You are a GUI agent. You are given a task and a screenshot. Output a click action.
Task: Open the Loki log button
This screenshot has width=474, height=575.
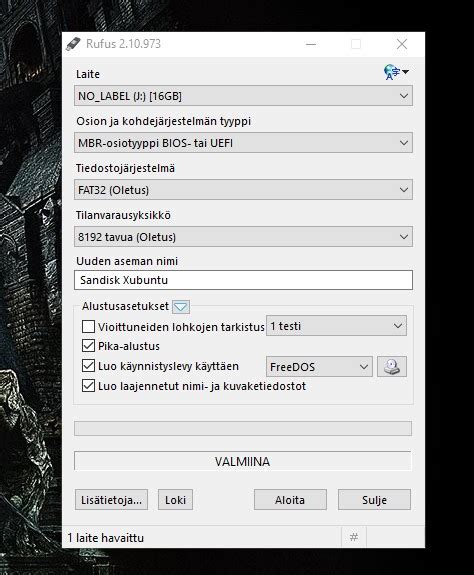(x=175, y=500)
